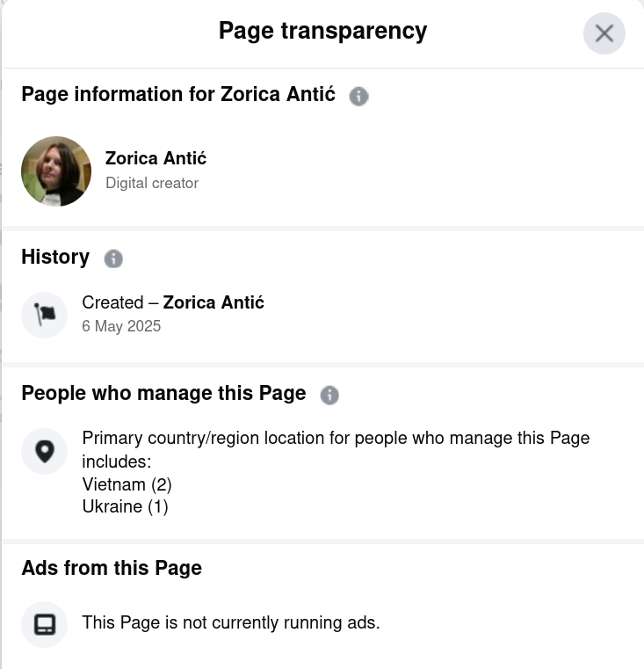Click info icon beside People who manage this Page
The image size is (644, 669).
tap(329, 395)
